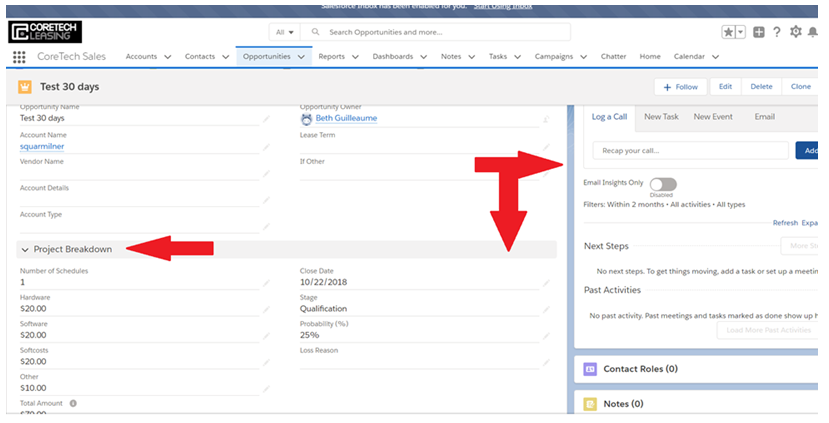
Task: Open the squarmilner account link
Action: 42,146
